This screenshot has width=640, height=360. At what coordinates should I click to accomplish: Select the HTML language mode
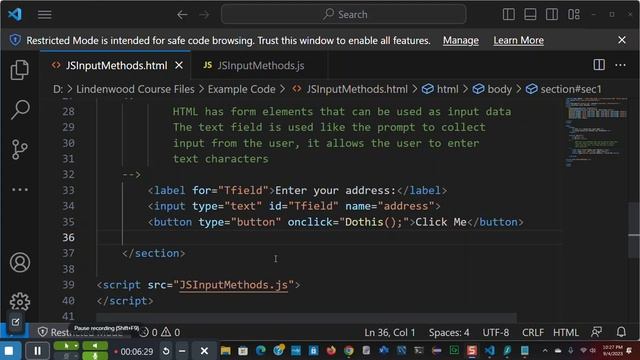566,332
